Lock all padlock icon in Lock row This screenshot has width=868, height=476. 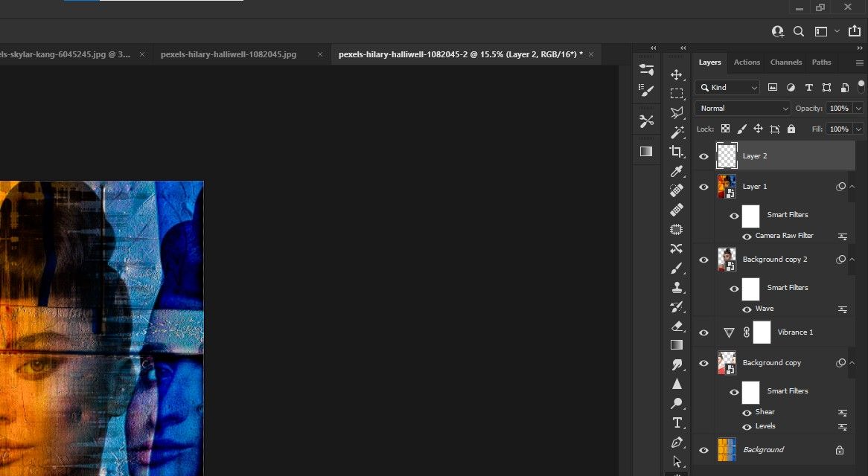coord(791,129)
